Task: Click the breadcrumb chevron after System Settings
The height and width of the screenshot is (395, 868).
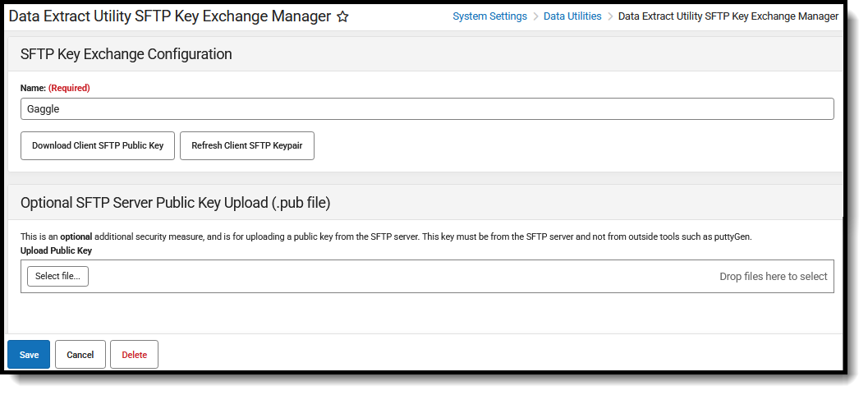Action: click(x=535, y=16)
